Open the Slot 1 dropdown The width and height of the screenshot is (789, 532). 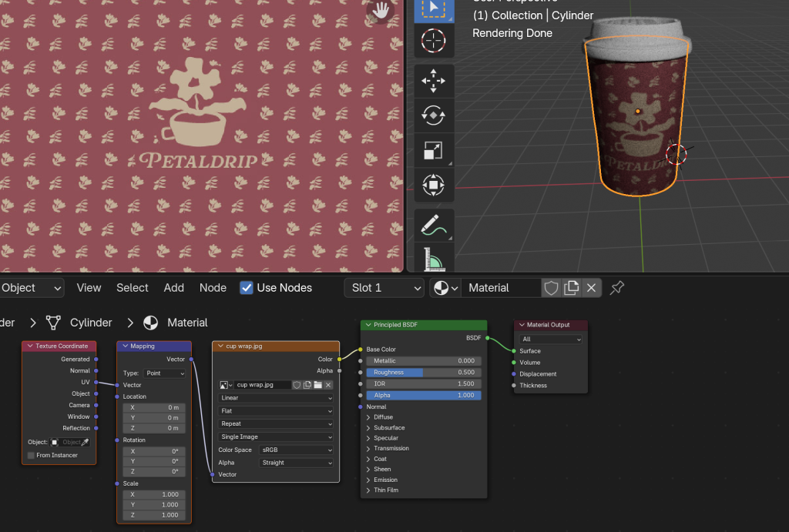pos(384,288)
